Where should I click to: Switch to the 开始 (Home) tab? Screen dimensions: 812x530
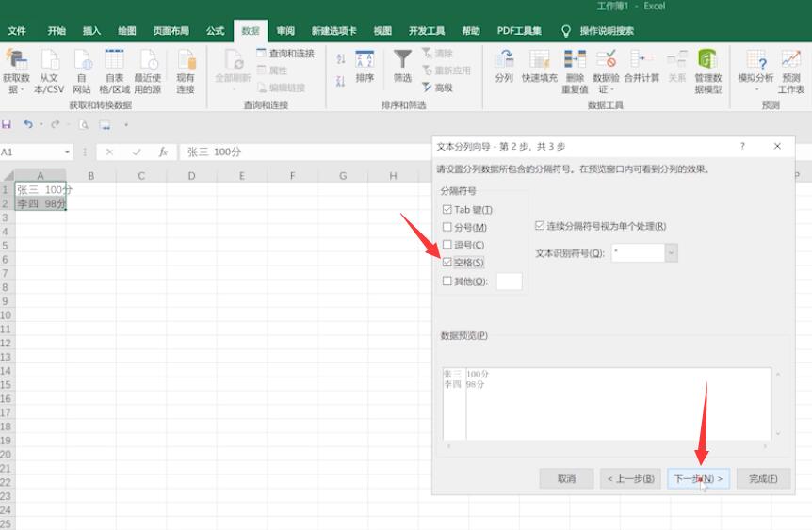point(57,31)
